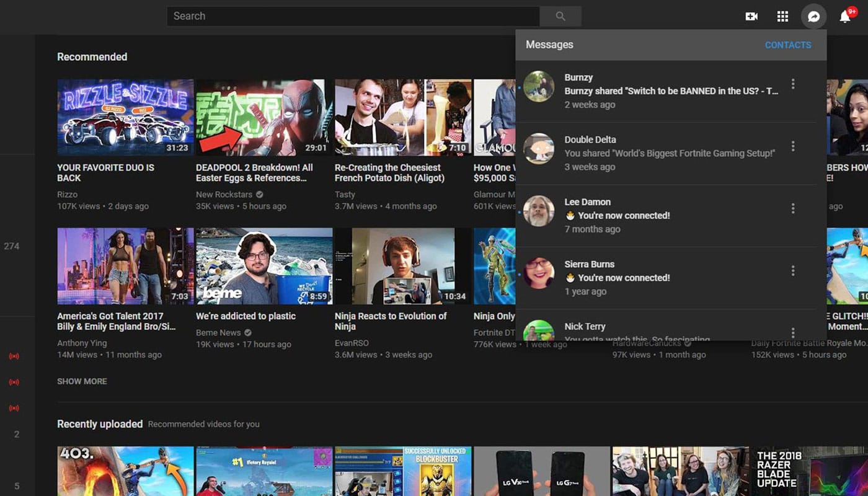This screenshot has height=496, width=868.
Task: Open options menu for Nick Terry message
Action: [x=793, y=333]
